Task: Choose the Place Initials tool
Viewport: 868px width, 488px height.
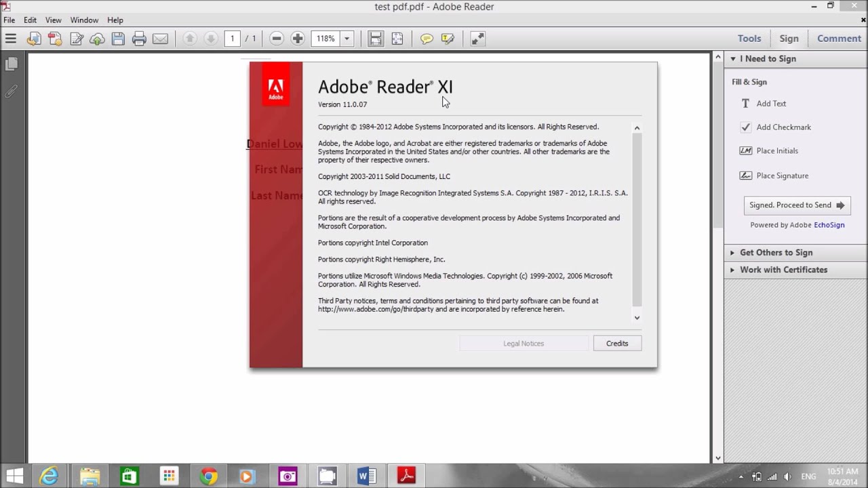Action: [x=776, y=150]
